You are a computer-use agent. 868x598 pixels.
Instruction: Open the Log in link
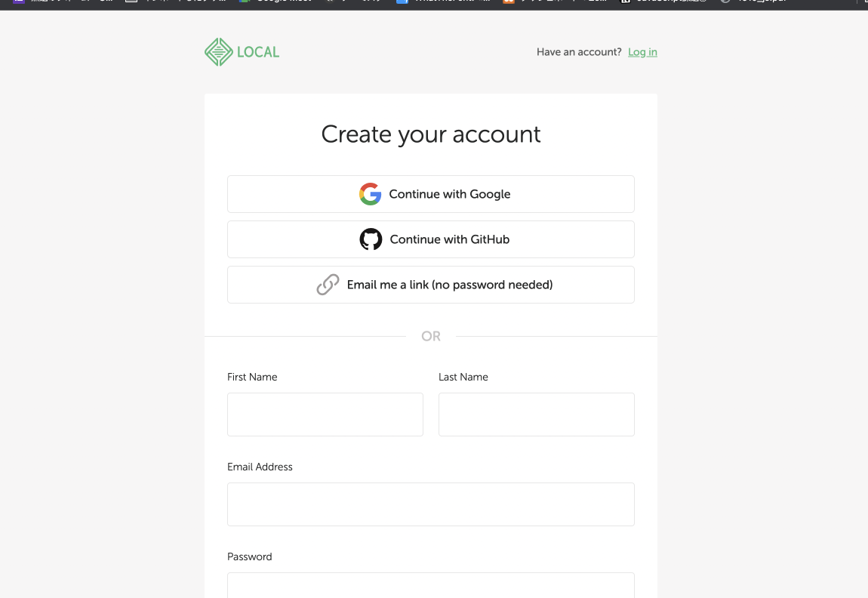click(x=642, y=52)
